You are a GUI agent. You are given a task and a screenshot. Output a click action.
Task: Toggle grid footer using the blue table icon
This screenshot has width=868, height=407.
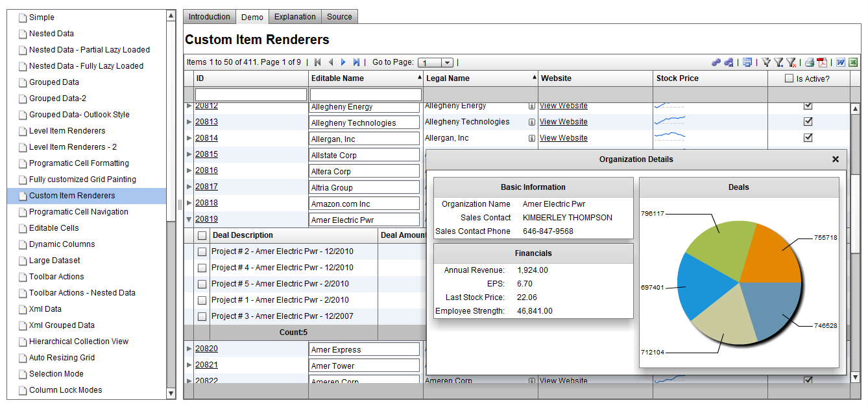tap(747, 62)
